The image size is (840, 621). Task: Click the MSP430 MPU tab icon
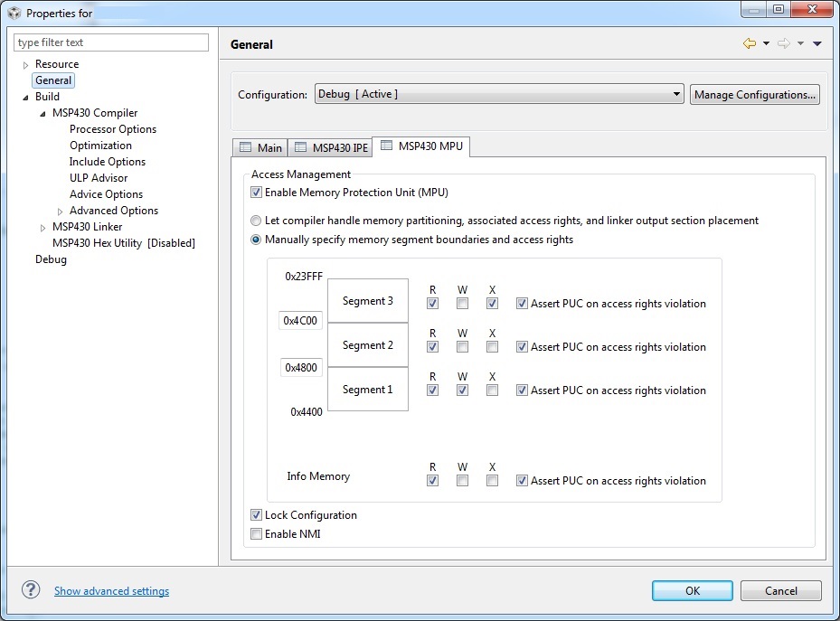(386, 146)
